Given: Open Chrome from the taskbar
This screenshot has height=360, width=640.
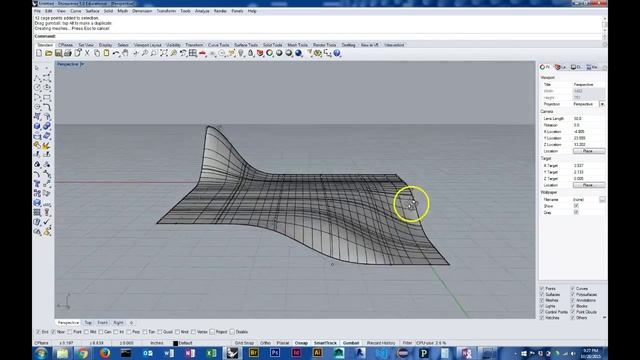Looking at the screenshot, I should coord(83,353).
